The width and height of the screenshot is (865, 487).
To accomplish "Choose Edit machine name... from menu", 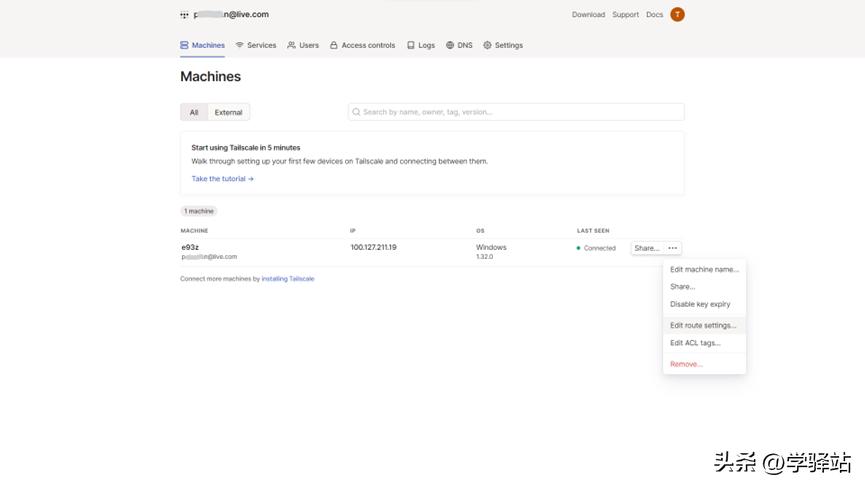I will point(704,269).
